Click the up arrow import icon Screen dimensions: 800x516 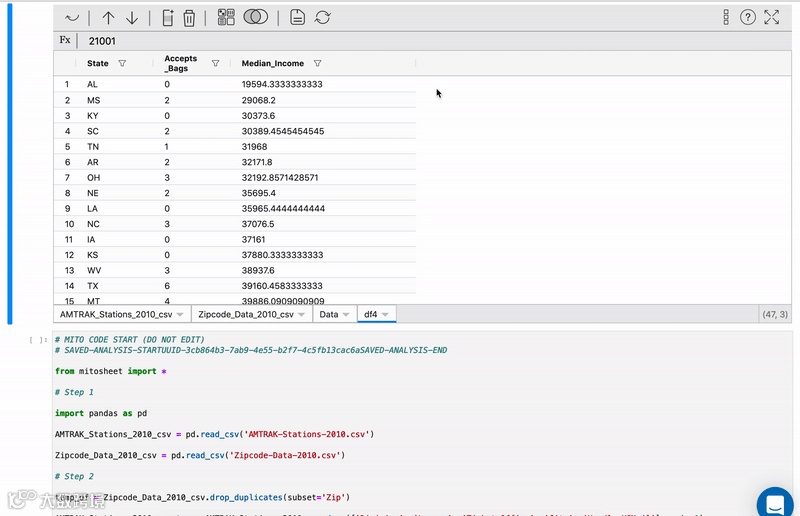pos(108,18)
